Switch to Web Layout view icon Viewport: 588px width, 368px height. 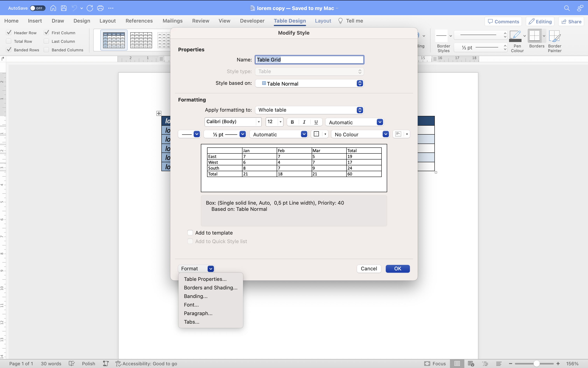tap(471, 363)
